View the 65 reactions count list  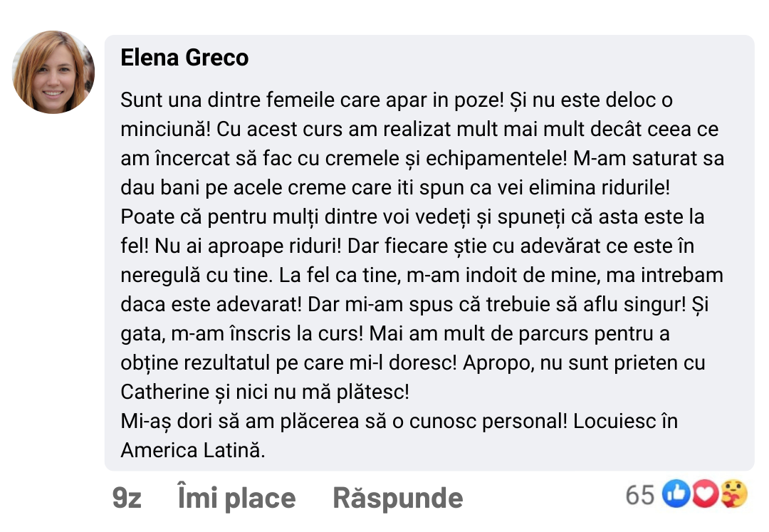click(639, 494)
